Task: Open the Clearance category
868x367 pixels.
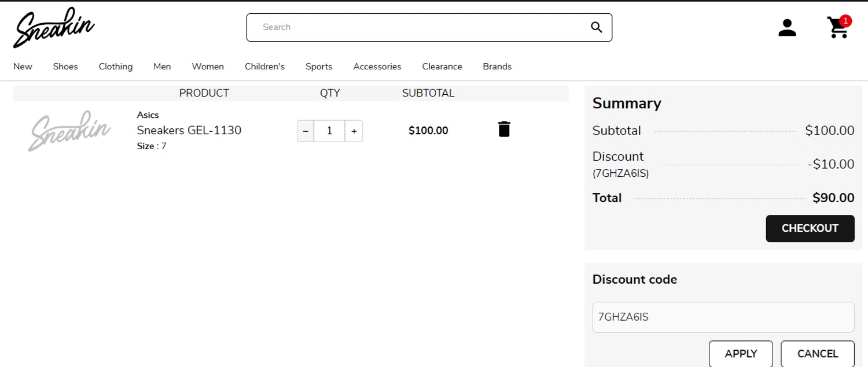Action: click(442, 66)
